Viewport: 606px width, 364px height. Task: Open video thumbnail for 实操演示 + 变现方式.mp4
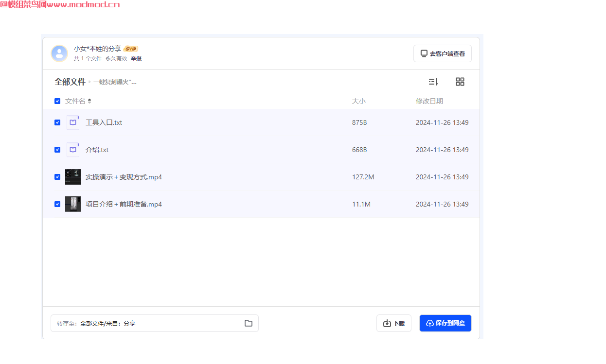coord(73,177)
